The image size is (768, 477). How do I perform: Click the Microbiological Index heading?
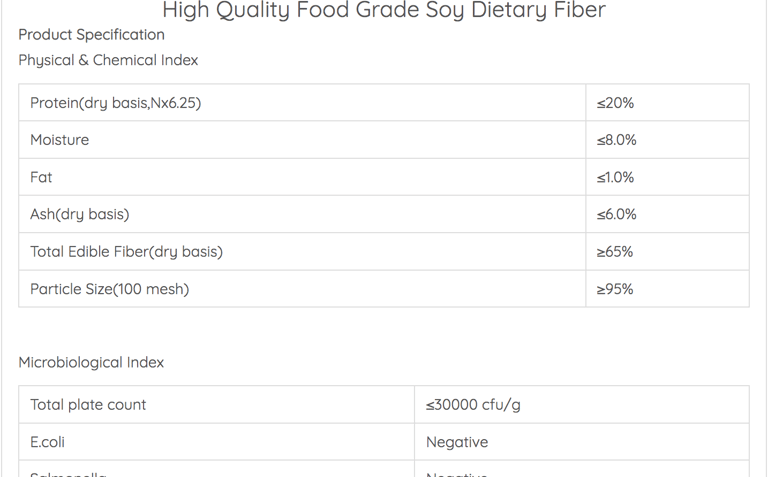91,362
